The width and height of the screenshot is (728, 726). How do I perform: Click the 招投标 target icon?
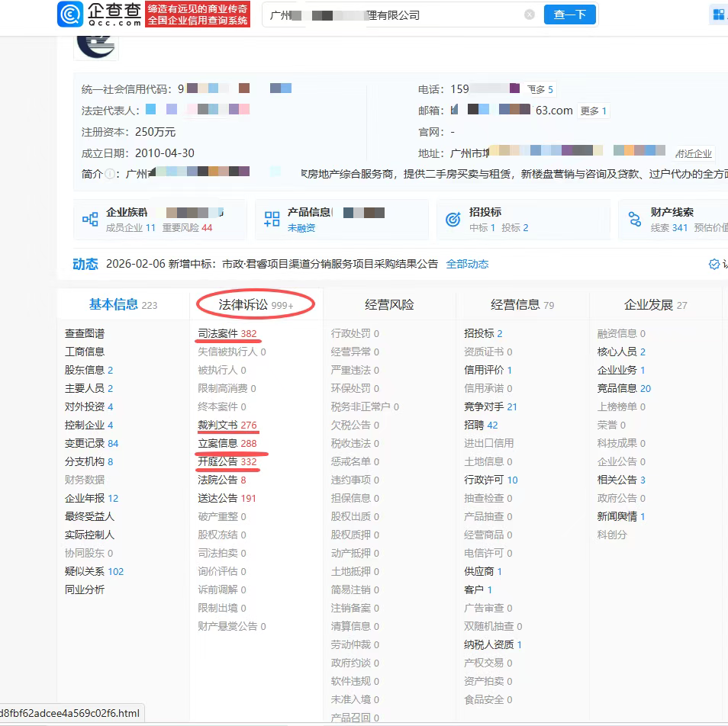point(453,220)
